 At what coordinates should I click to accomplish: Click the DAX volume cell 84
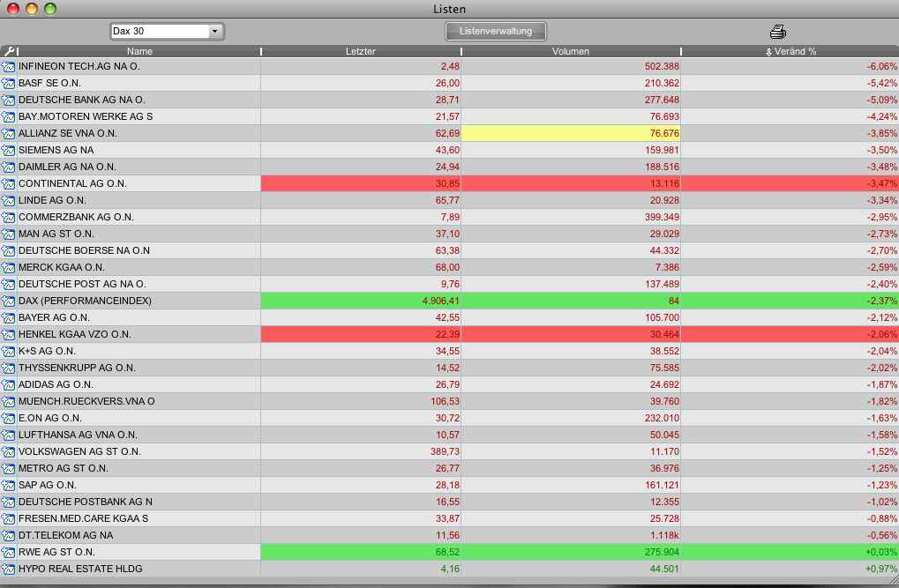coord(571,301)
